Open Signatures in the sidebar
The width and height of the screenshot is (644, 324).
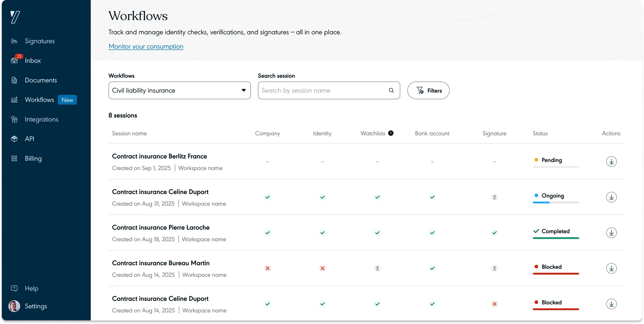coord(40,41)
